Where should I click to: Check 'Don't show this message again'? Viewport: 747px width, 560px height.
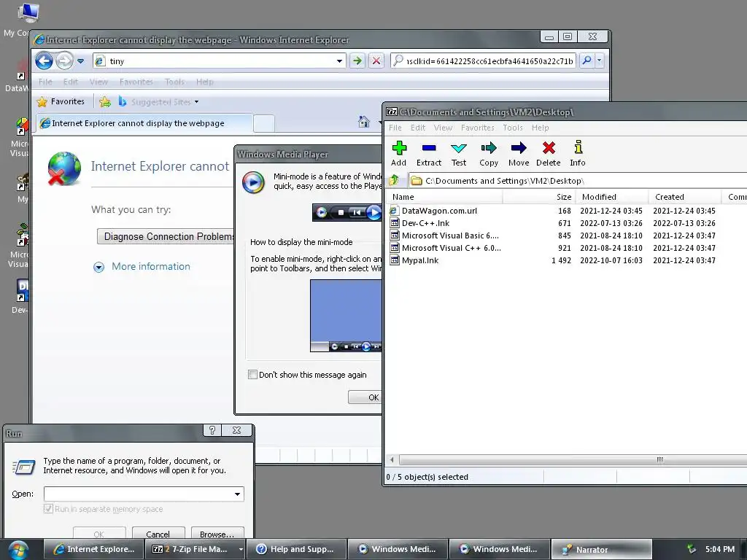click(x=253, y=375)
